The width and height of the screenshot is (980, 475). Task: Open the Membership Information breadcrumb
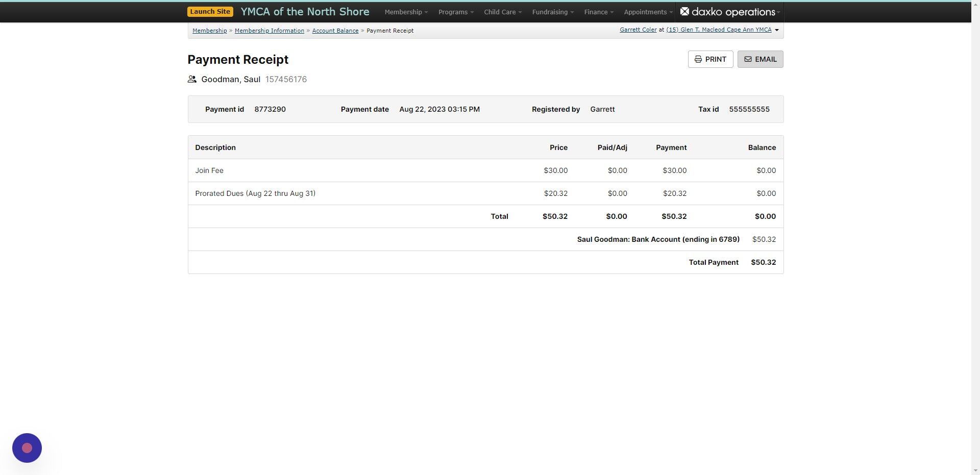tap(269, 31)
